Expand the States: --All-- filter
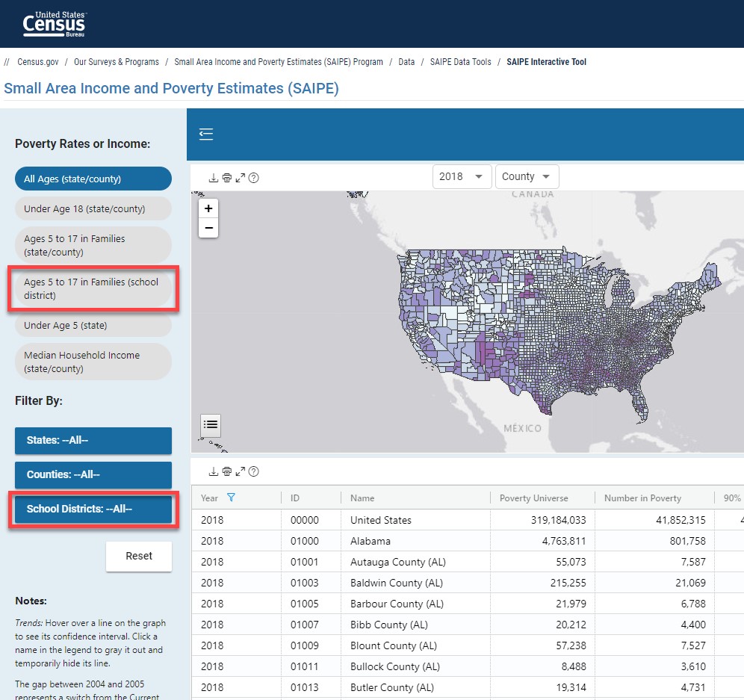The image size is (744, 700). click(93, 440)
